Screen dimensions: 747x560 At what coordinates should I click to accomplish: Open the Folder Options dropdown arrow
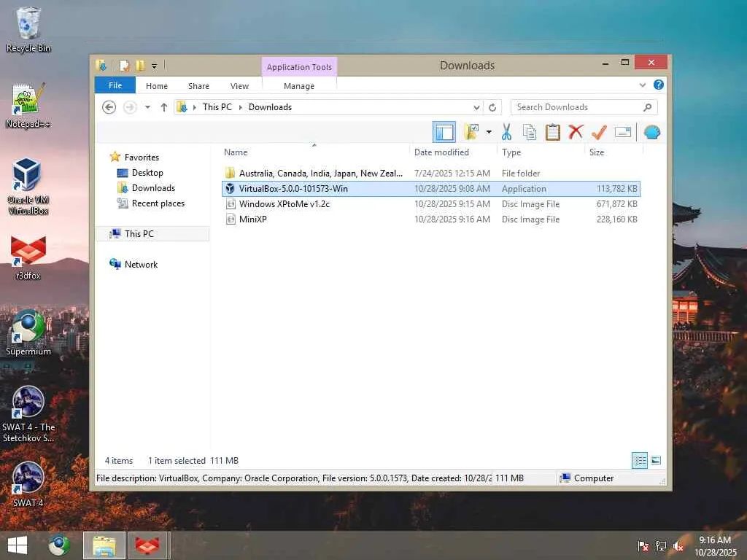coord(489,132)
